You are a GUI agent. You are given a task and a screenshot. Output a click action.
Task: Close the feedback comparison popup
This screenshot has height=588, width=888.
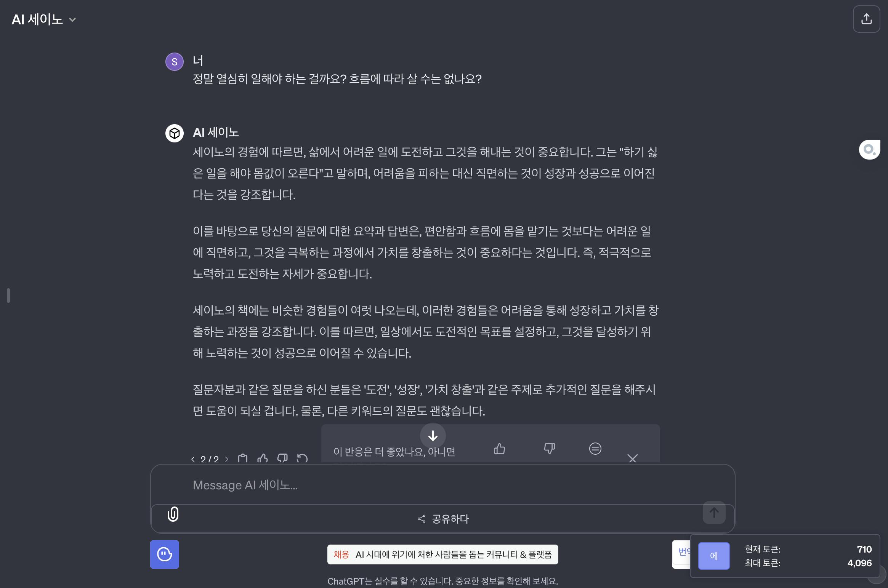[633, 459]
